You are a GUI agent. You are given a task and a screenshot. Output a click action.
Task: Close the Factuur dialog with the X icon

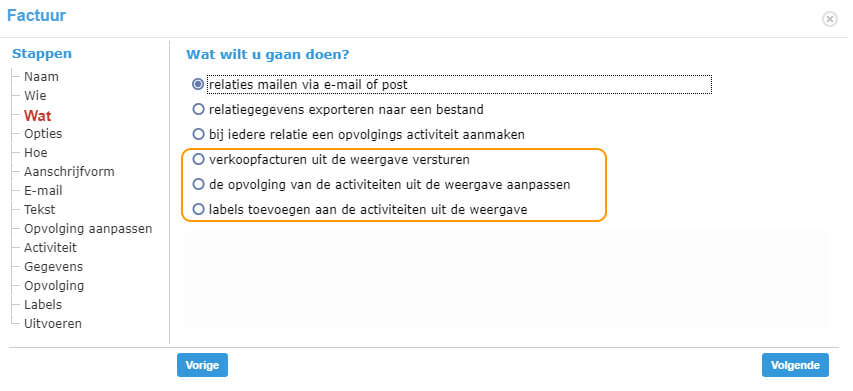click(829, 20)
